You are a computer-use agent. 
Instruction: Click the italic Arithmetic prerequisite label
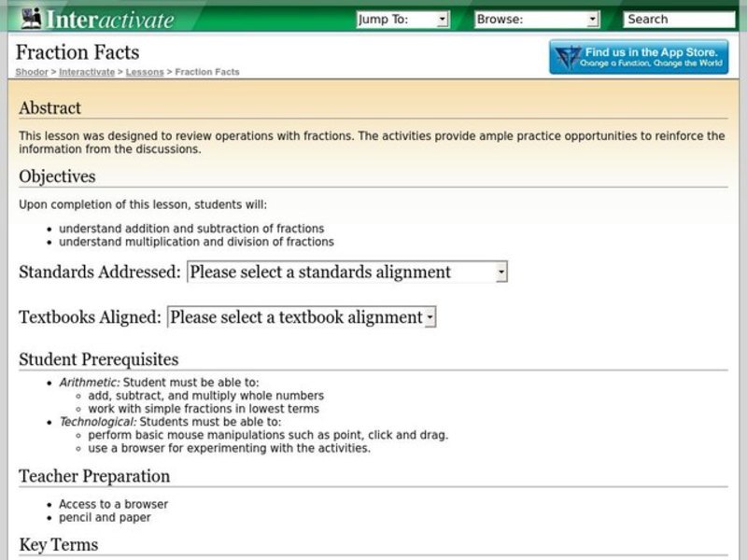coord(89,383)
